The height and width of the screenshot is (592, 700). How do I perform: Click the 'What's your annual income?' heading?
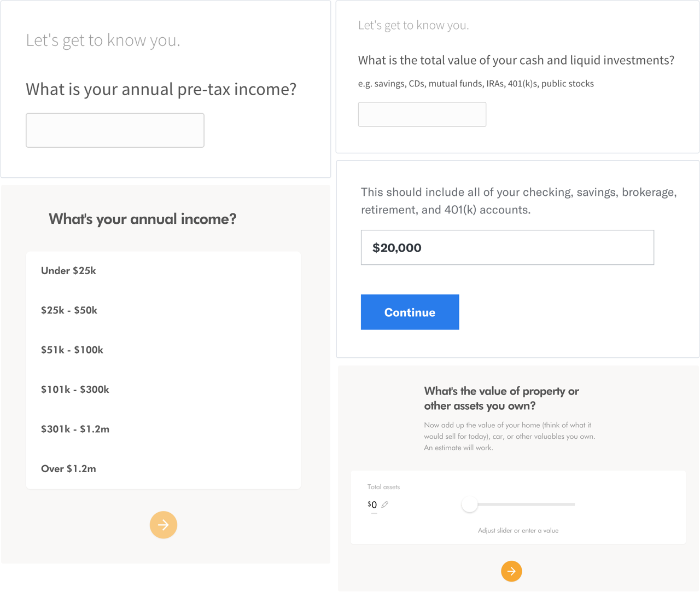pyautogui.click(x=142, y=219)
